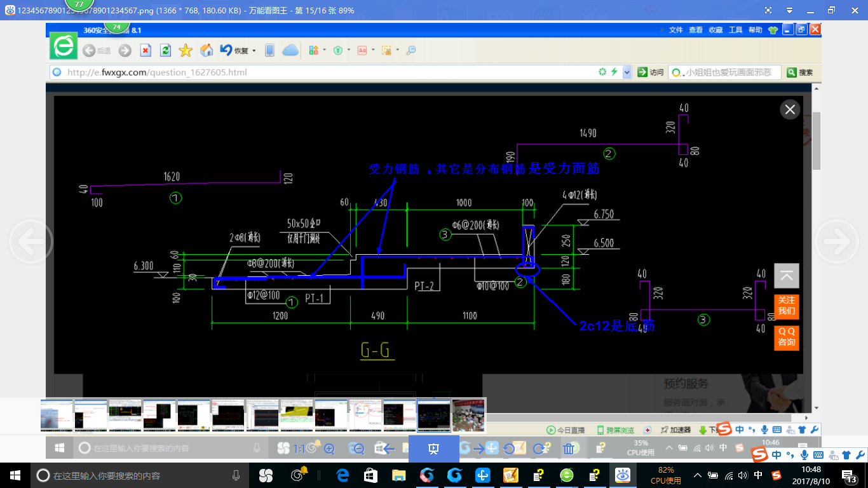Viewport: 868px width, 488px height.
Task: Click the search box showing 小姐姐也爱玩画面邪恶
Action: pyautogui.click(x=724, y=72)
